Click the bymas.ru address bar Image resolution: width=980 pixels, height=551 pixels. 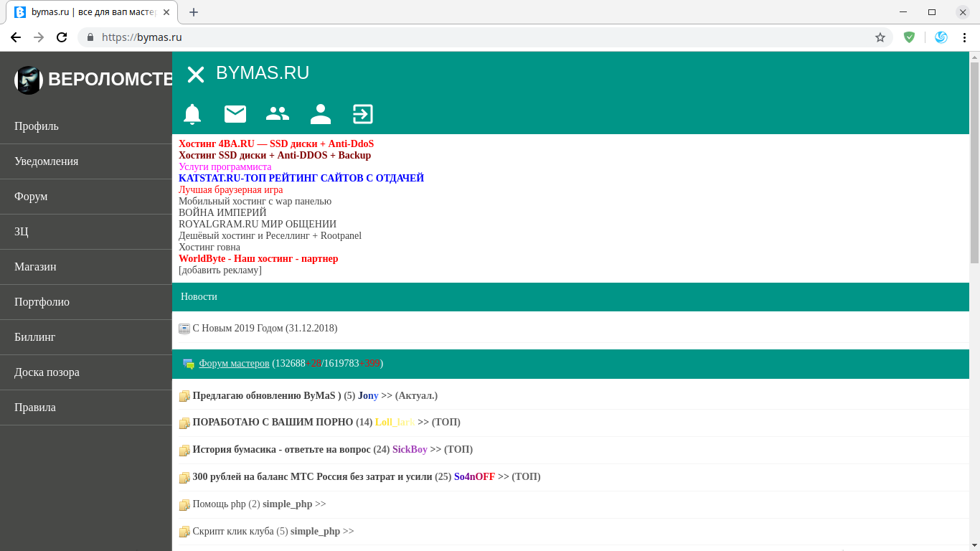(x=430, y=37)
